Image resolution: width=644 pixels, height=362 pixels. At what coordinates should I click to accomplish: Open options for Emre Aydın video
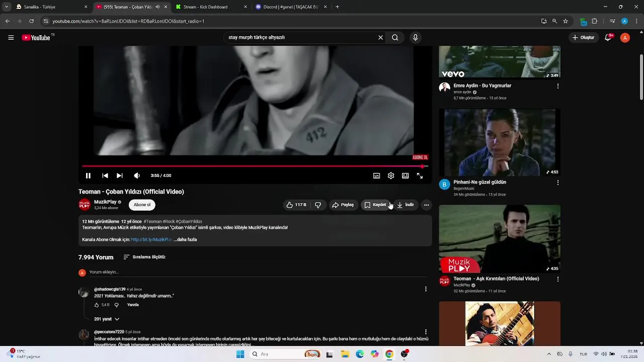[x=557, y=86]
